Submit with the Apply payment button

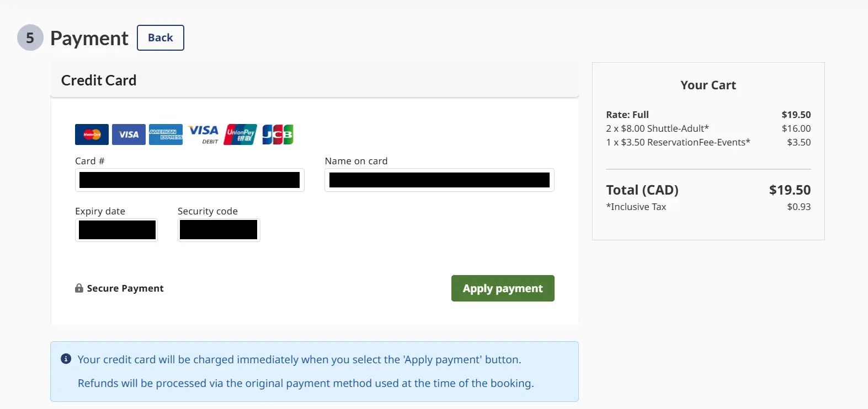point(503,288)
